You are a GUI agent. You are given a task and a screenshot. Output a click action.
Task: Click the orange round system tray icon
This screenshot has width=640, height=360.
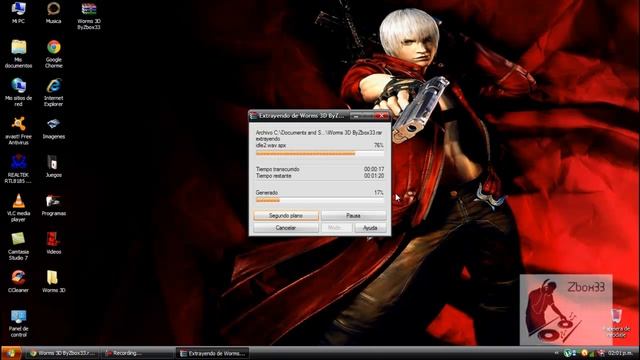(584, 353)
